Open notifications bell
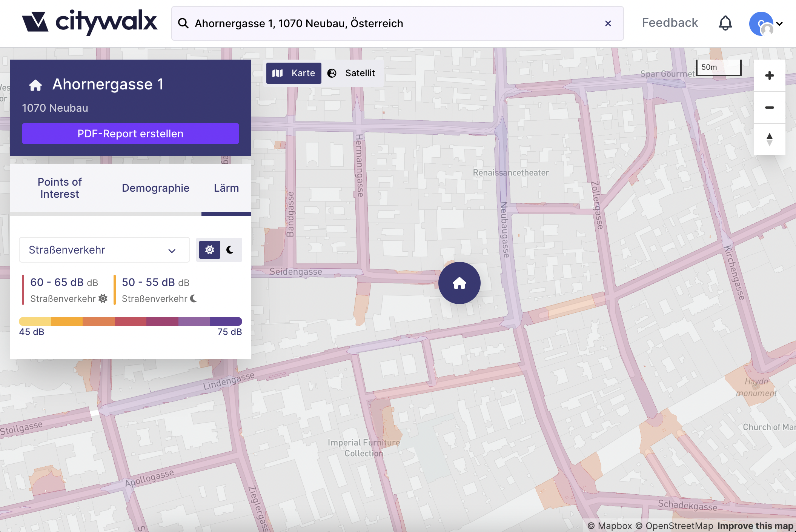 (725, 23)
